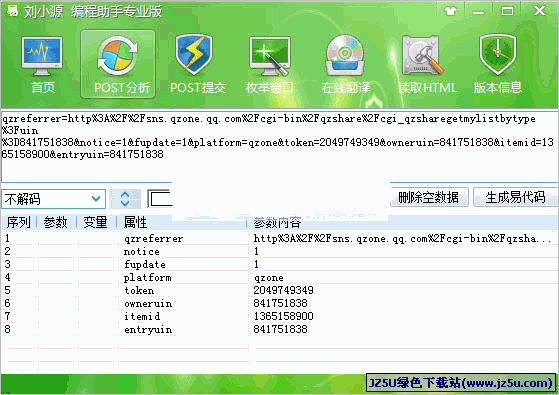Click inside the POST data text box
The image size is (559, 395).
279,146
